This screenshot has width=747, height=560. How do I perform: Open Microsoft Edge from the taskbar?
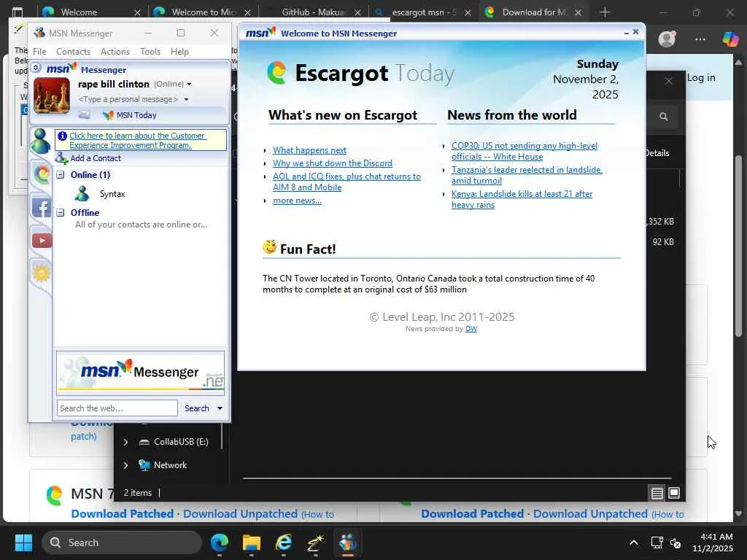coord(220,542)
